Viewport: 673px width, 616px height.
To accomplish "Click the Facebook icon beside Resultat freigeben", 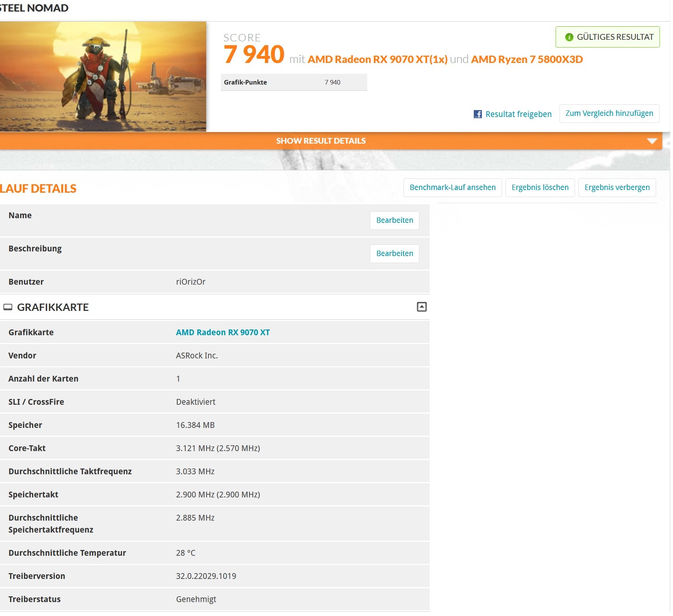I will point(478,114).
